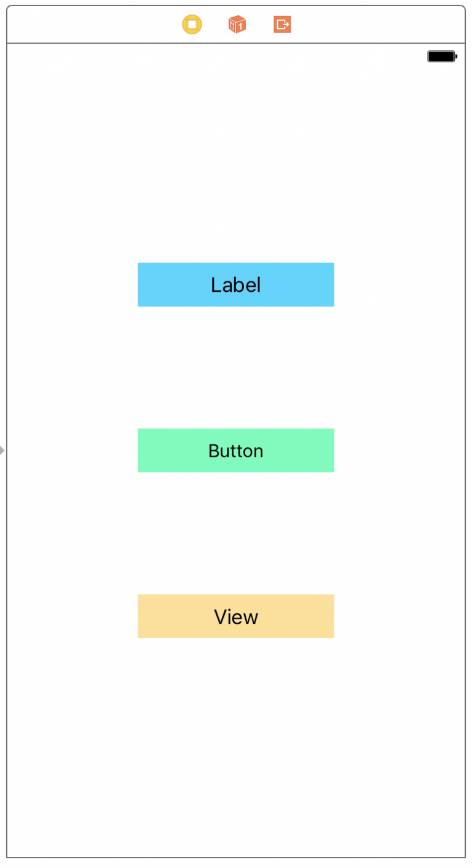This screenshot has width=472, height=868.
Task: Select the View Controller icon in scene dock
Action: [192, 25]
